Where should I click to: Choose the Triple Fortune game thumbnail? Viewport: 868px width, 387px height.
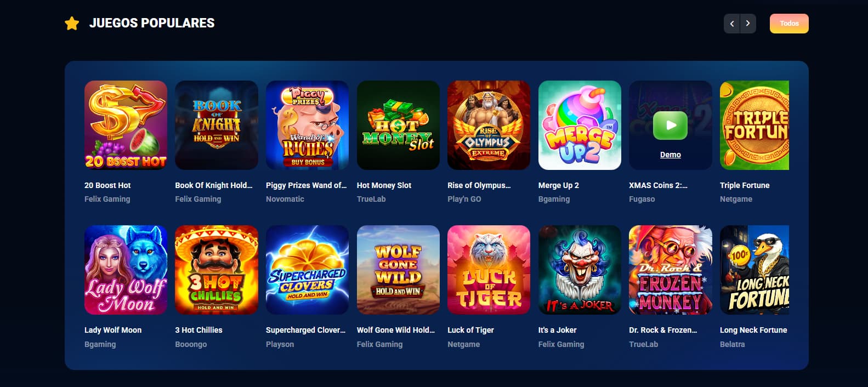(754, 125)
